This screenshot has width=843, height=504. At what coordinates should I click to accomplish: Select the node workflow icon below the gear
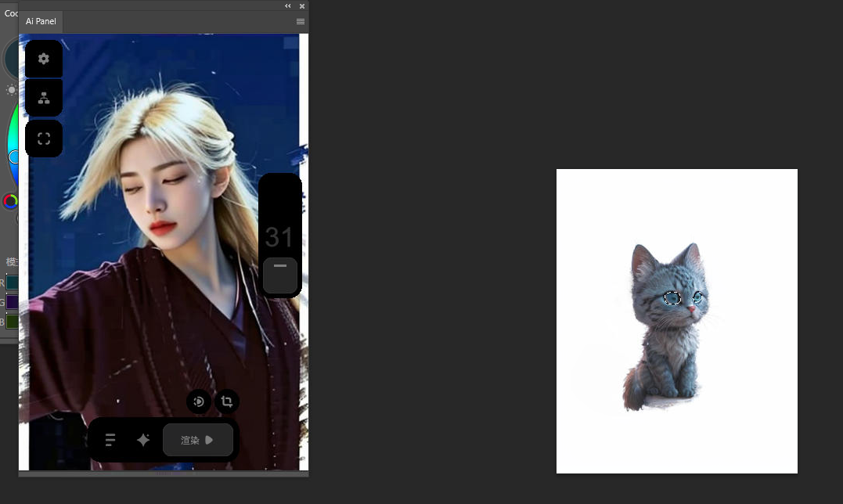click(43, 98)
